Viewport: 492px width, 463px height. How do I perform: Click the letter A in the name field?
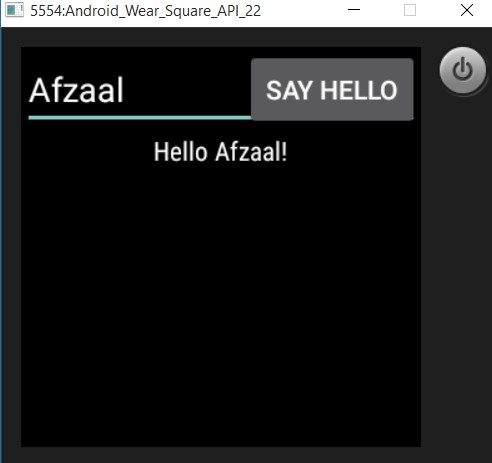click(39, 90)
